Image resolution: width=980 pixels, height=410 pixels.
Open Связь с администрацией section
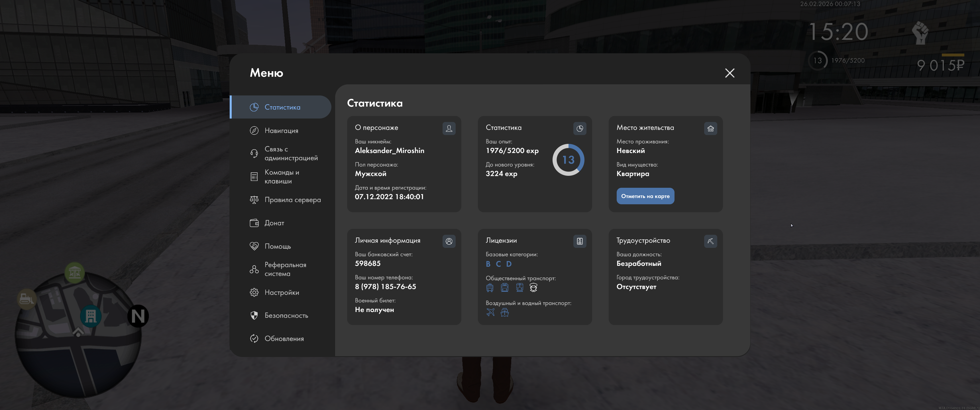point(291,153)
